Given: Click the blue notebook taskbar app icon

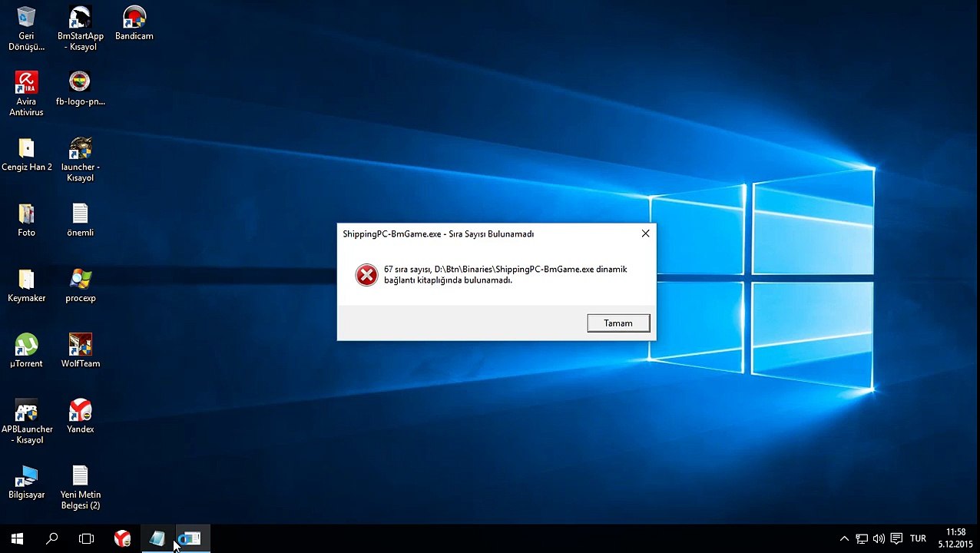Looking at the screenshot, I should click(x=157, y=538).
